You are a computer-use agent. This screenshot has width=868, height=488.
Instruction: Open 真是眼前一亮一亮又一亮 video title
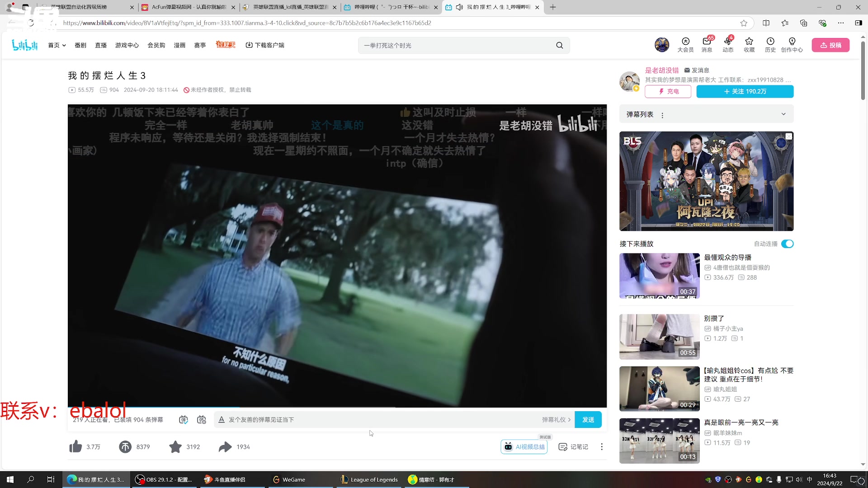pyautogui.click(x=741, y=422)
